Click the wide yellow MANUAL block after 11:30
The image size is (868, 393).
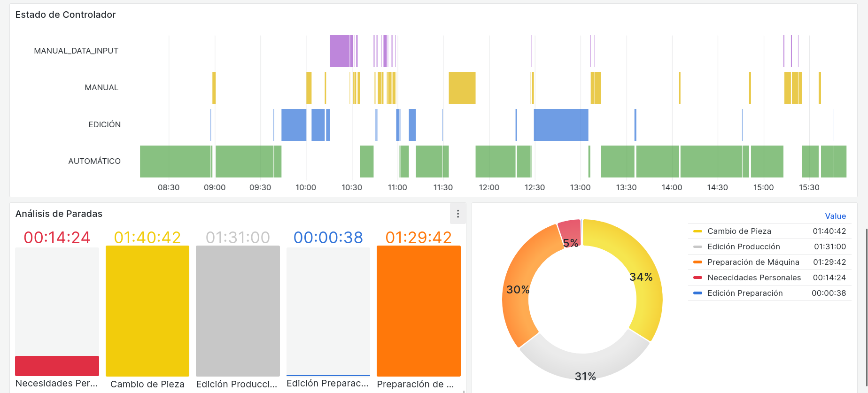click(462, 88)
